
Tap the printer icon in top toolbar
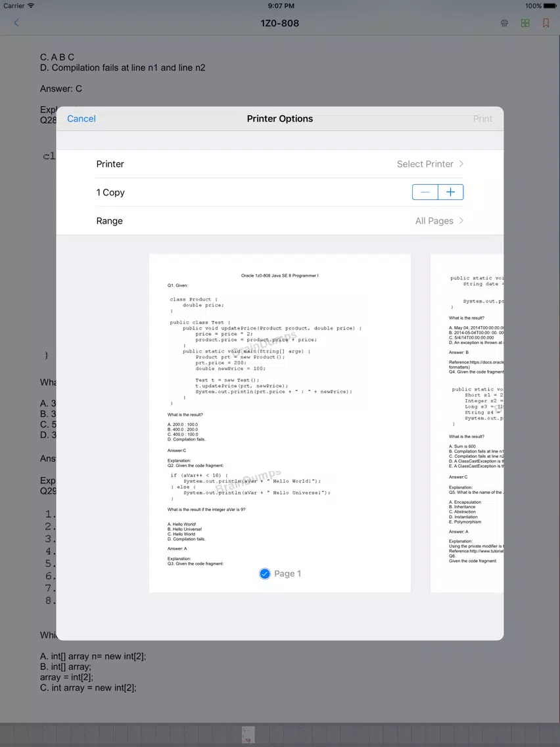(x=504, y=23)
